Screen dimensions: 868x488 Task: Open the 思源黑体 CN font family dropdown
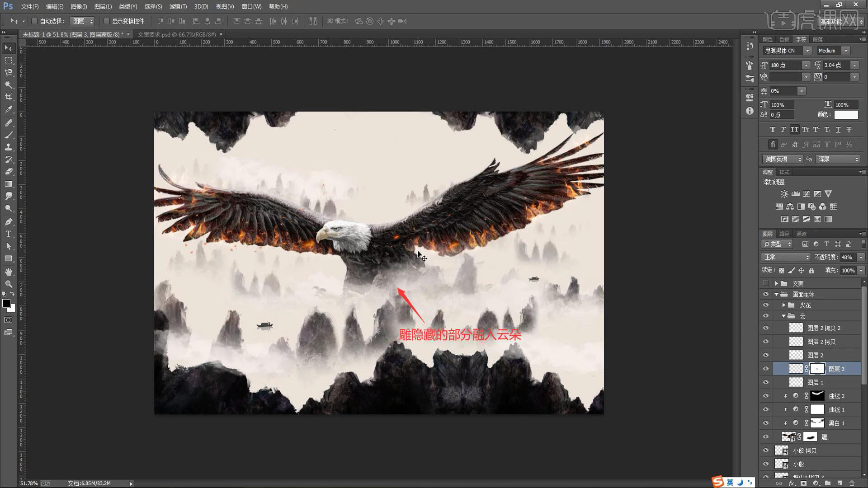[807, 51]
